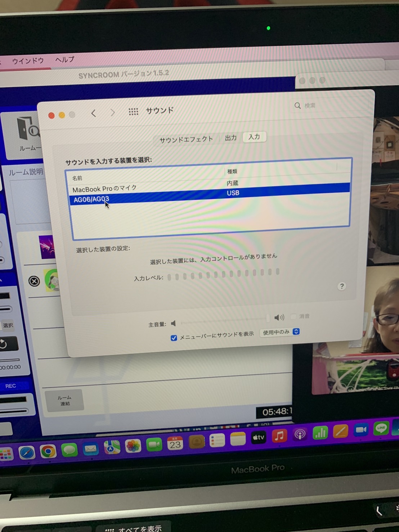Open LINE from the Dock
Screen dimensions: 399x532
381,428
